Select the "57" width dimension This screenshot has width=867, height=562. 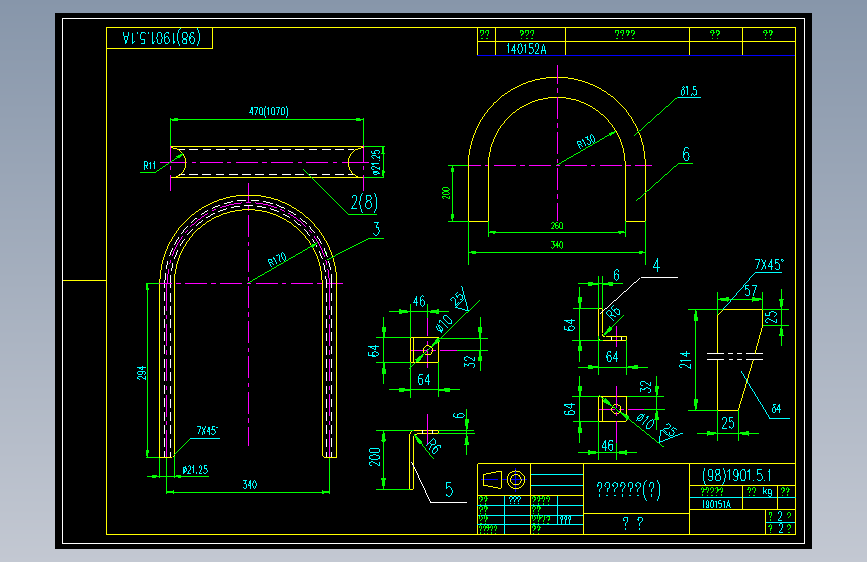750,291
